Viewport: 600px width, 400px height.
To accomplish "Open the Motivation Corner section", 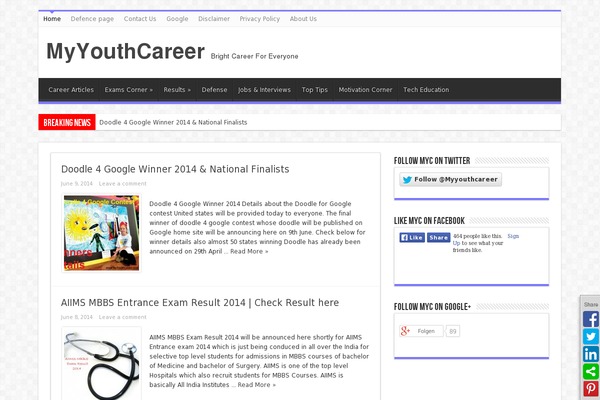I will [365, 90].
